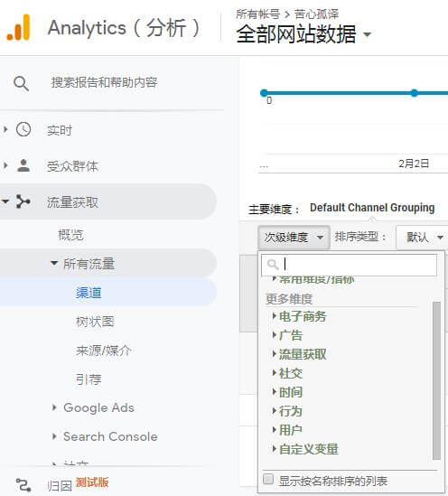Image resolution: width=448 pixels, height=496 pixels.
Task: Expand the 实时 section arrow
Action: [x=5, y=129]
